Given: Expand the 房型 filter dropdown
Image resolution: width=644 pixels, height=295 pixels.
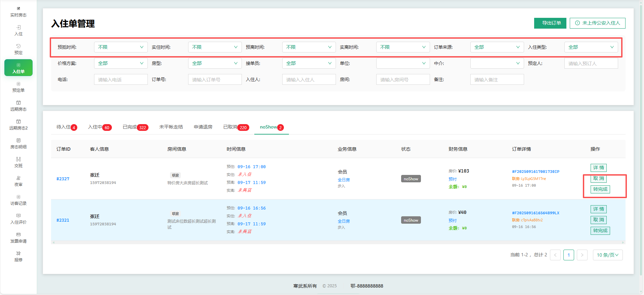Looking at the screenshot, I should pos(215,63).
